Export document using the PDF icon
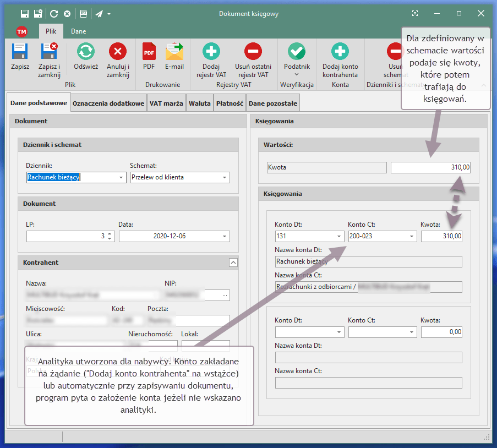Viewport: 497px width, 448px height. (149, 52)
